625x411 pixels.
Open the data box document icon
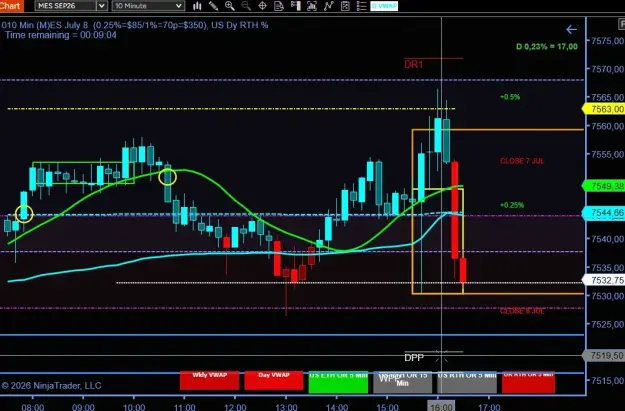(x=279, y=6)
